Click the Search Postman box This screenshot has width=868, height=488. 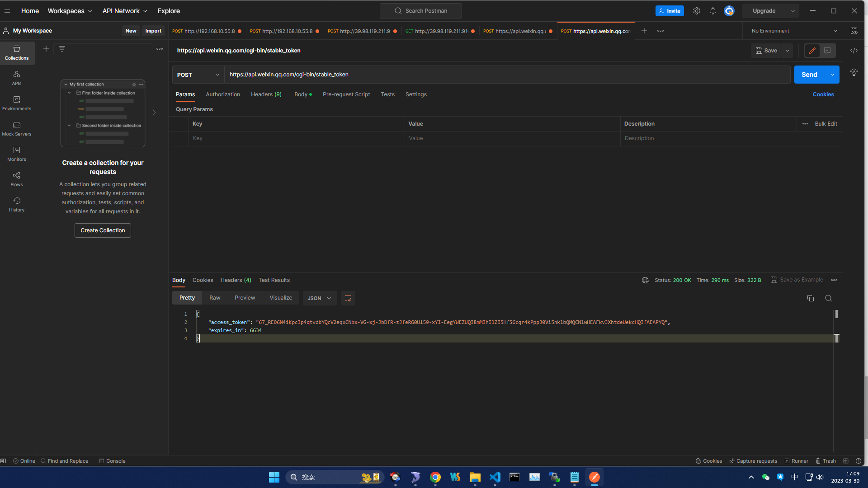[421, 11]
